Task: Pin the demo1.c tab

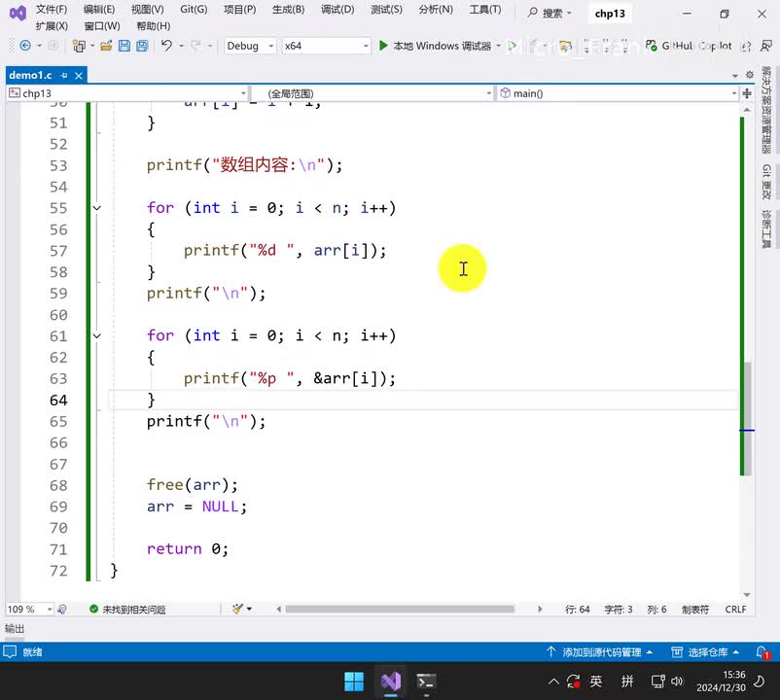Action: pos(63,75)
